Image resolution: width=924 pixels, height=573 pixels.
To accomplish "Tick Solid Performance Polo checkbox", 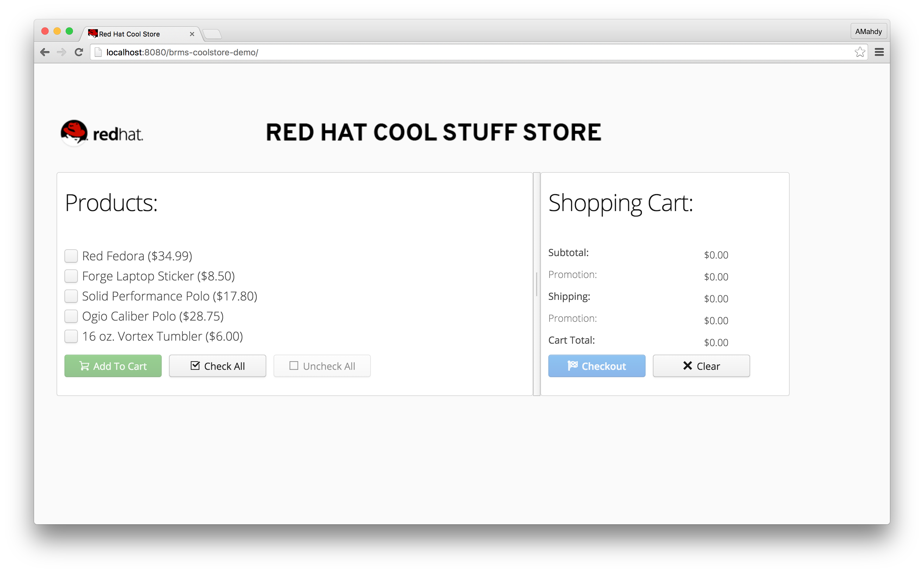I will point(71,296).
